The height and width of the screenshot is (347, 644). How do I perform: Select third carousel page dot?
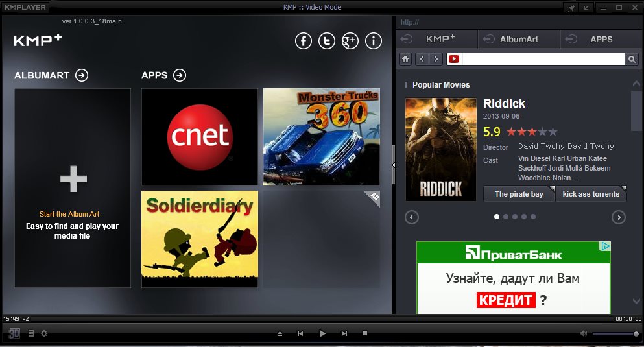point(515,217)
